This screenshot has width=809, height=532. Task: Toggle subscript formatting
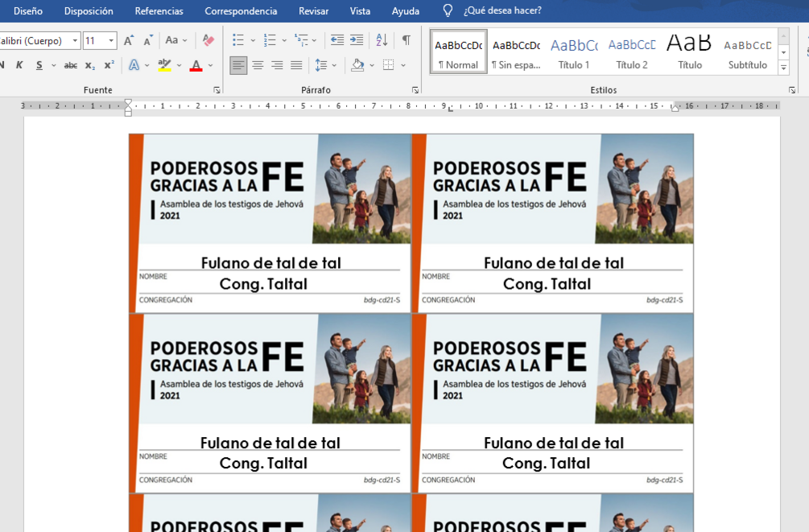coord(90,65)
